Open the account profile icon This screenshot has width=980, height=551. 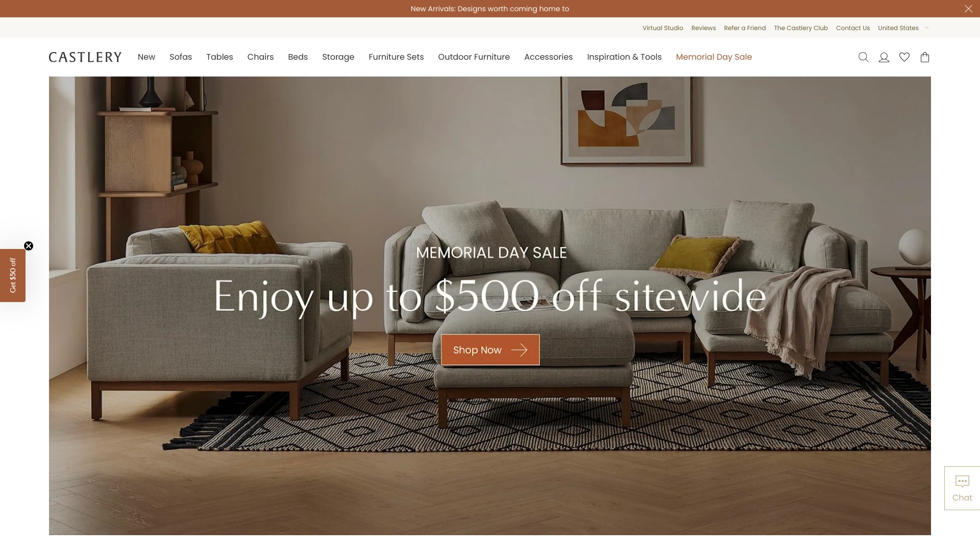(x=884, y=57)
